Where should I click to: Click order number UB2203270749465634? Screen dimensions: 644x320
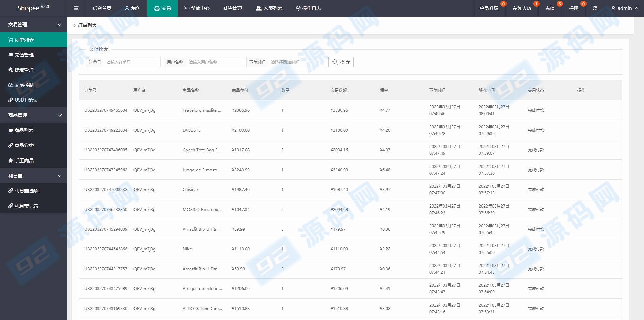pos(106,110)
